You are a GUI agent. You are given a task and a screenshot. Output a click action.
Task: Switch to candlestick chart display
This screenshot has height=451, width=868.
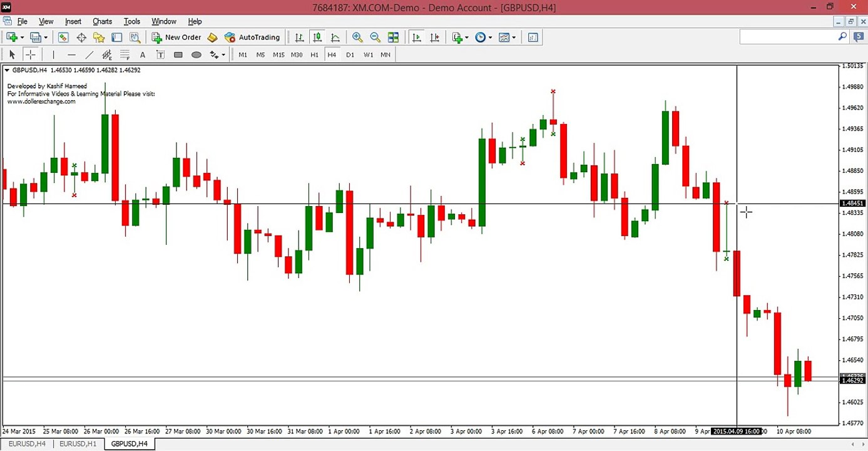(x=317, y=38)
